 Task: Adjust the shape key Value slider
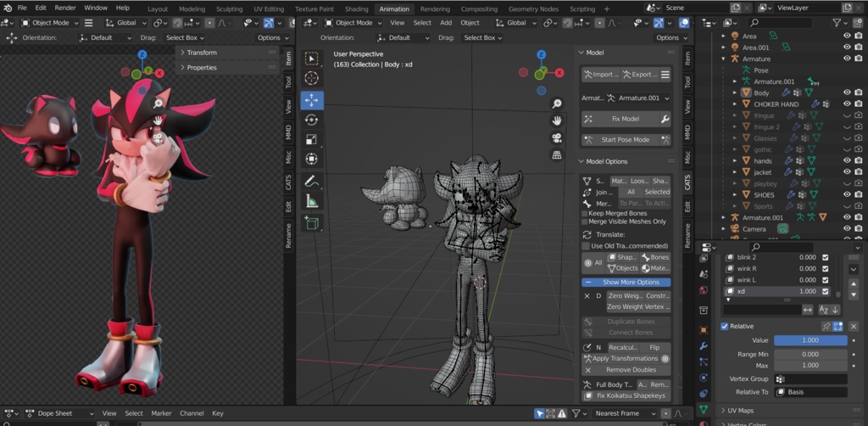click(x=810, y=340)
